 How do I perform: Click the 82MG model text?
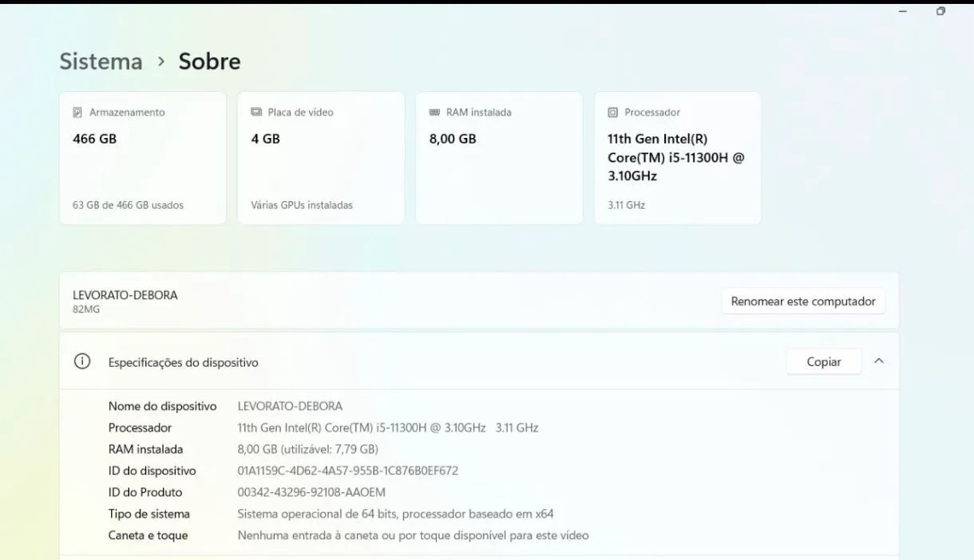click(x=86, y=310)
